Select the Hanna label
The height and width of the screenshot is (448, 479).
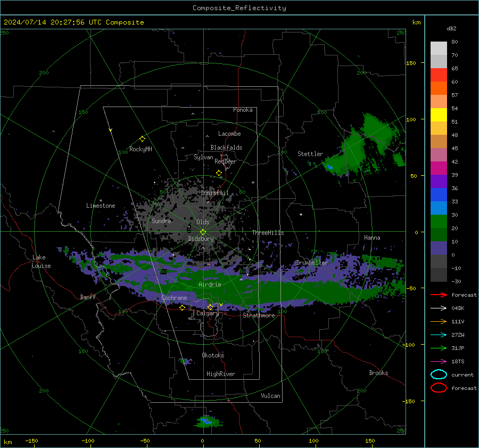[372, 238]
